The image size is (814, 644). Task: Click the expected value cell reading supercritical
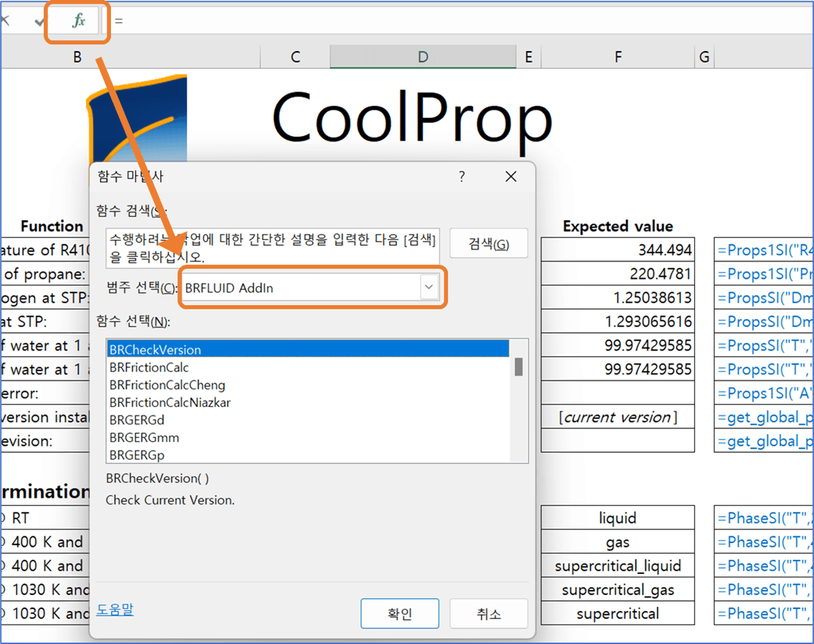[x=618, y=614]
